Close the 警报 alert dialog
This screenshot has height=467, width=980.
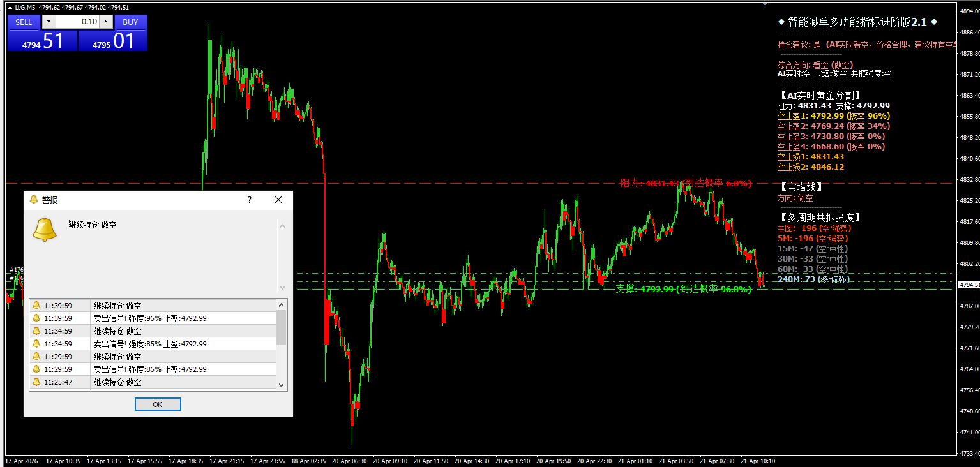coord(278,200)
